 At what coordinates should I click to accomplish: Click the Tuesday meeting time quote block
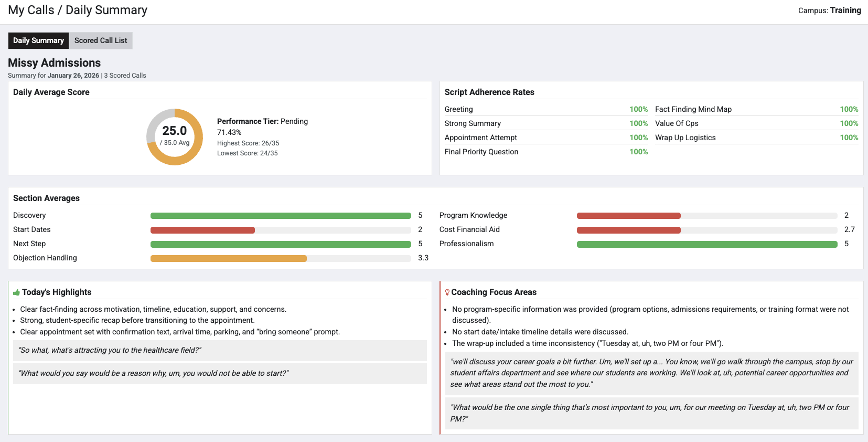[651, 413]
